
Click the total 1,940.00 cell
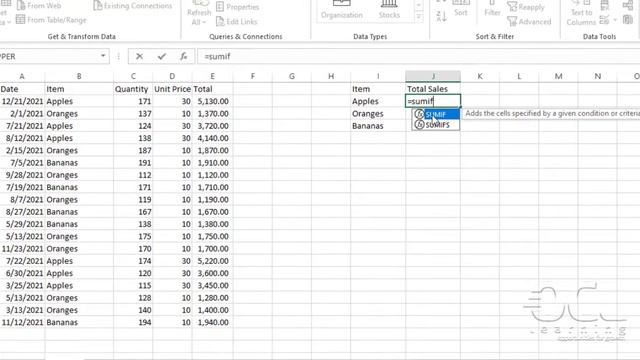212,322
